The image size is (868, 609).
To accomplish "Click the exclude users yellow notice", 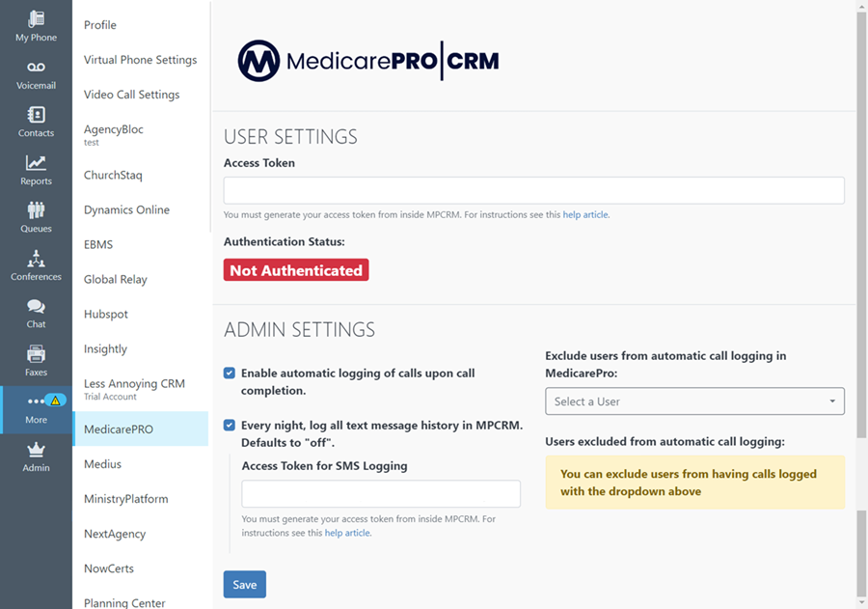I will pos(694,483).
